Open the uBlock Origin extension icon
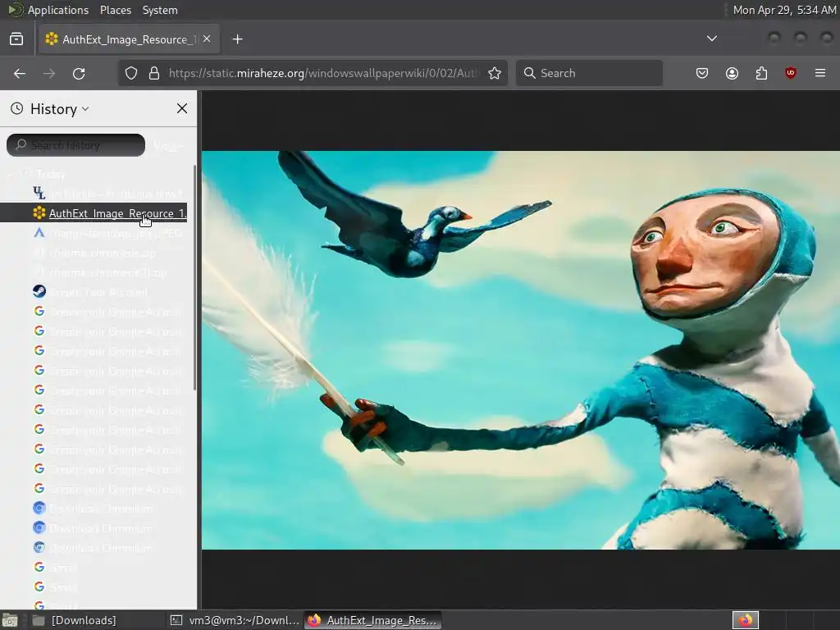The height and width of the screenshot is (630, 840). point(791,73)
